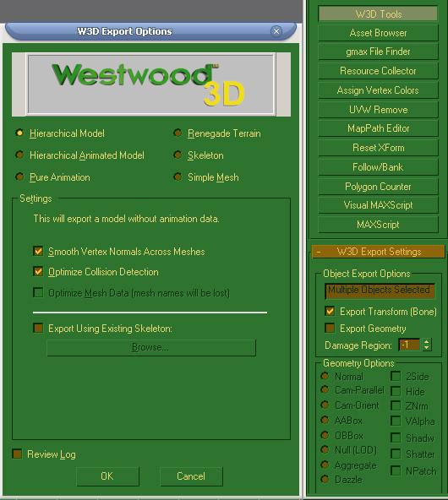Enable the 2Side geometry option
The width and height of the screenshot is (448, 500).
pyautogui.click(x=396, y=377)
